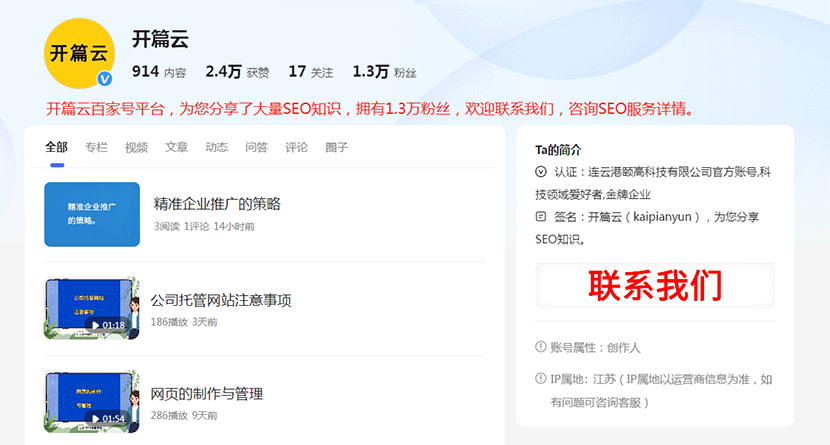Image resolution: width=830 pixels, height=445 pixels.
Task: Open the 精准企业推广的策略 article thumbnail
Action: 91,214
